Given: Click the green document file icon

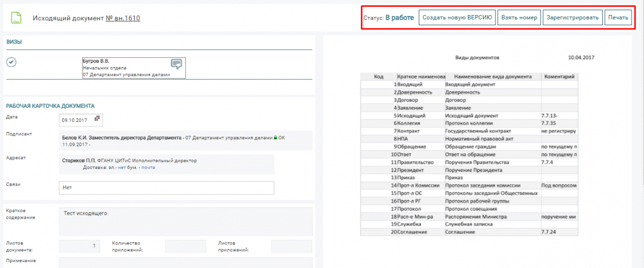Looking at the screenshot, I should tap(17, 18).
